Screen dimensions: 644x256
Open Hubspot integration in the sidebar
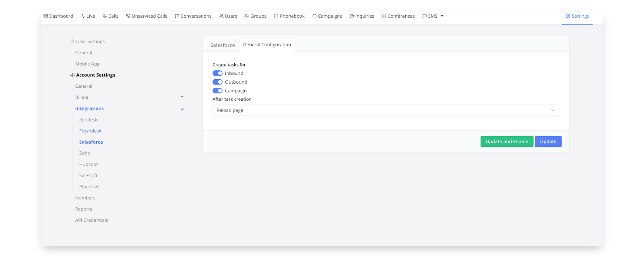click(89, 164)
